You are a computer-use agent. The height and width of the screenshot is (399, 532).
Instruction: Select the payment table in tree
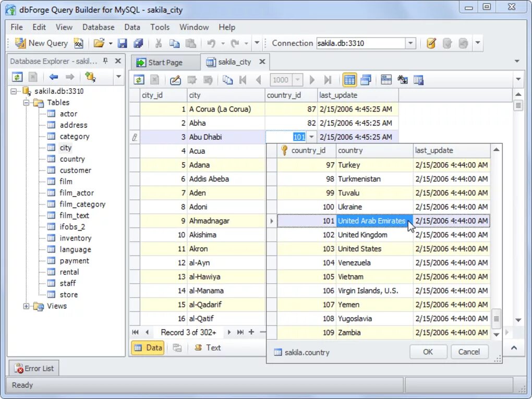(x=74, y=261)
